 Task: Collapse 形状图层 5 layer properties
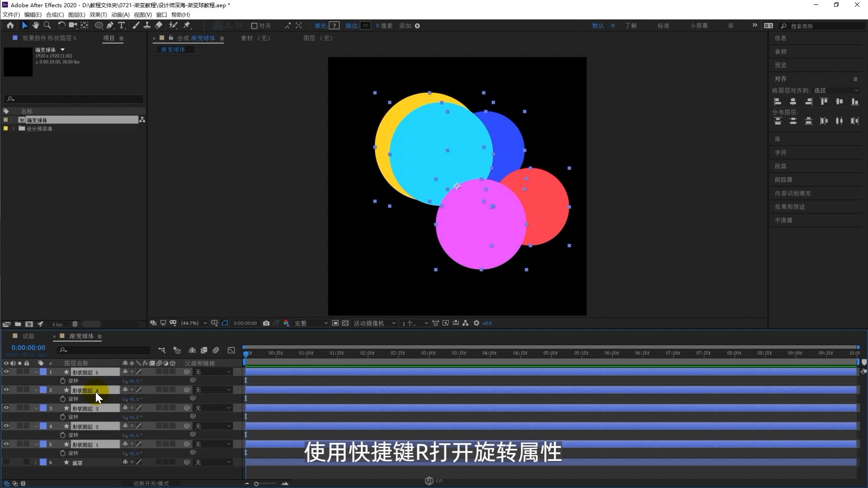[36, 372]
